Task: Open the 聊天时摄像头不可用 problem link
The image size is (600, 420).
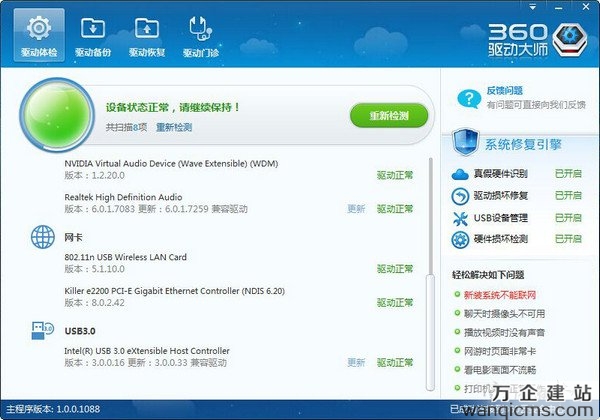Action: pyautogui.click(x=504, y=314)
